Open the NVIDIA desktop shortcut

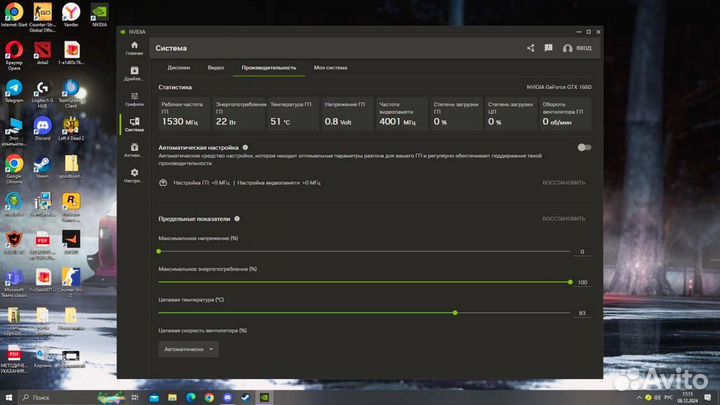click(x=99, y=15)
